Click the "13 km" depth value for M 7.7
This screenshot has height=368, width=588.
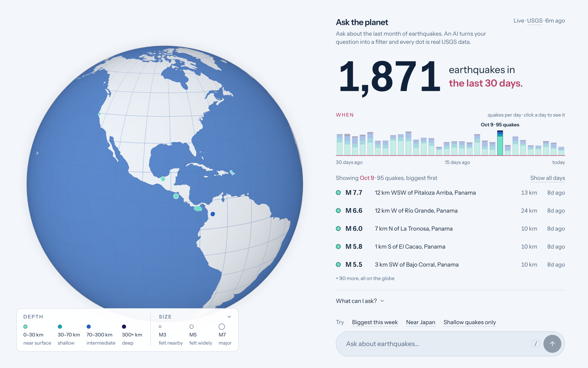529,193
